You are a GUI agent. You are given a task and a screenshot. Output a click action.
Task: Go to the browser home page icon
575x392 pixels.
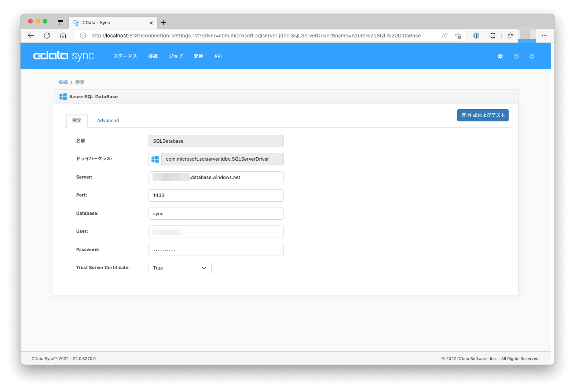click(63, 36)
